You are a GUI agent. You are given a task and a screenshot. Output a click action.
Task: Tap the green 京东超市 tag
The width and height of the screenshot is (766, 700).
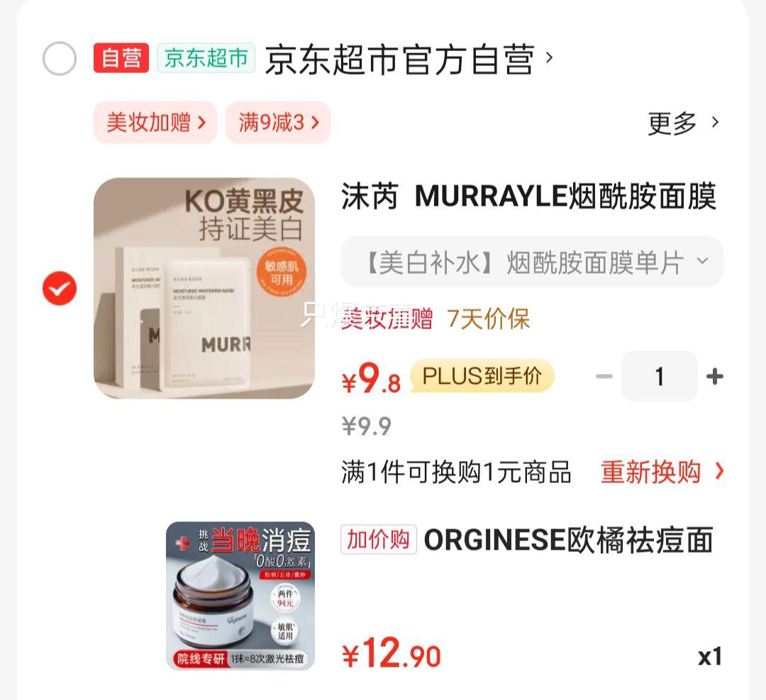206,57
